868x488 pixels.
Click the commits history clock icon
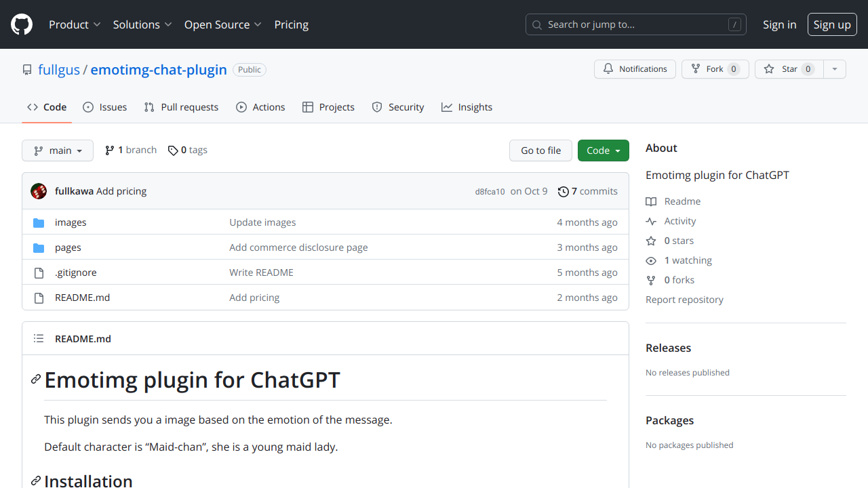click(x=563, y=191)
